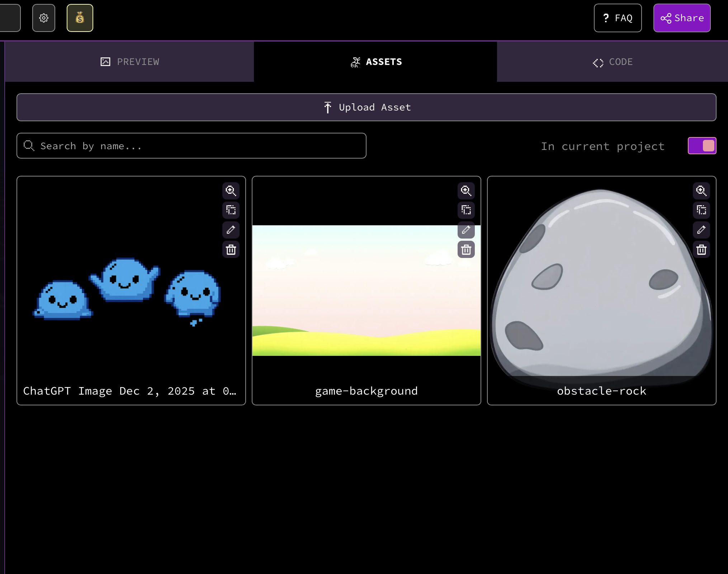Open the FAQ page

[x=618, y=18]
